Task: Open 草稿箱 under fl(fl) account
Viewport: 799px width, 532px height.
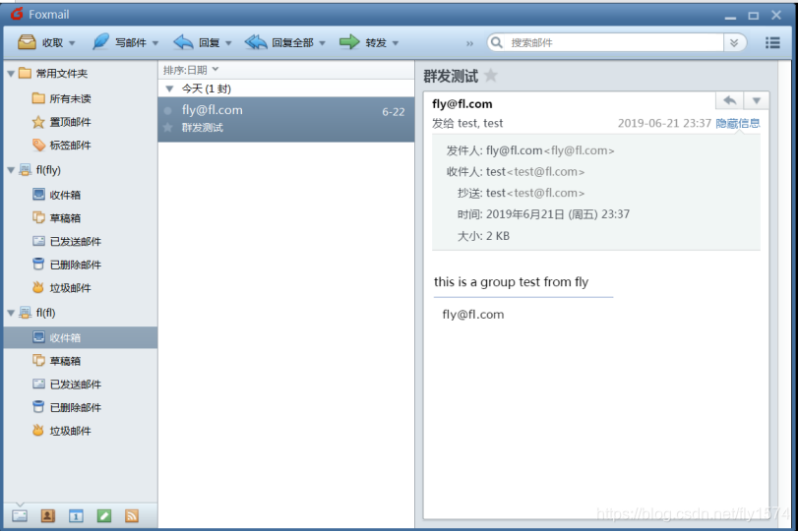Action: click(56, 361)
